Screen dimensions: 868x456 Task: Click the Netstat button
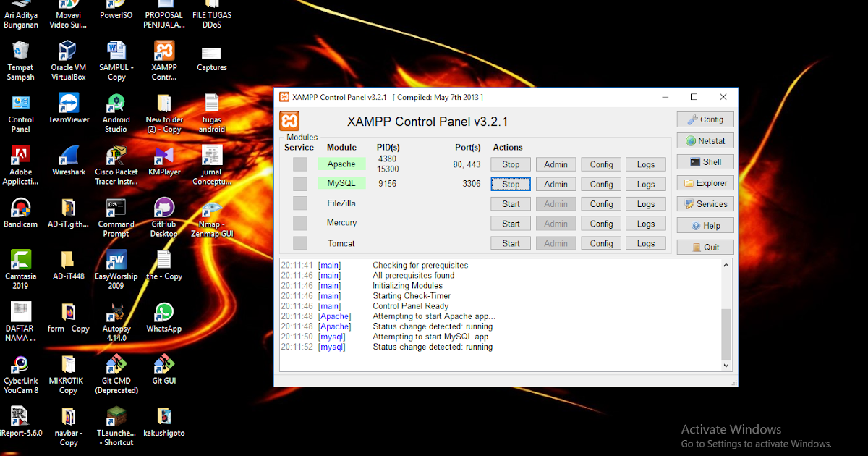pyautogui.click(x=705, y=140)
